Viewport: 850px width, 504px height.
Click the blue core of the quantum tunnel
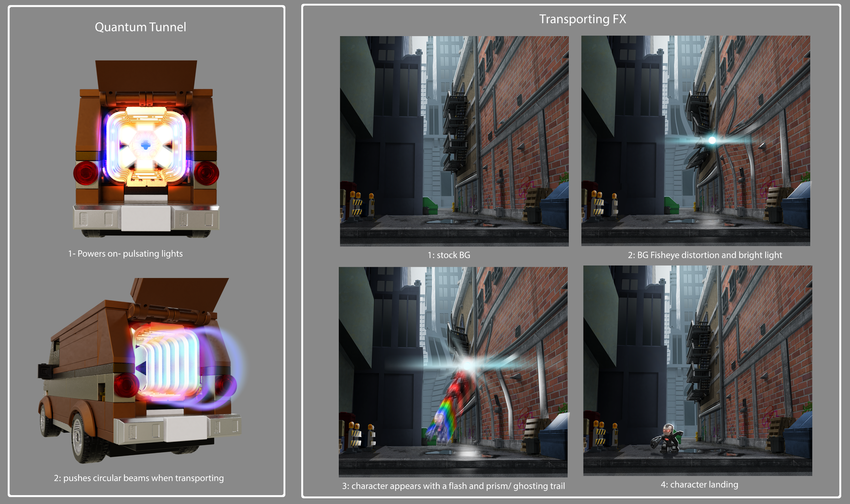(x=146, y=145)
